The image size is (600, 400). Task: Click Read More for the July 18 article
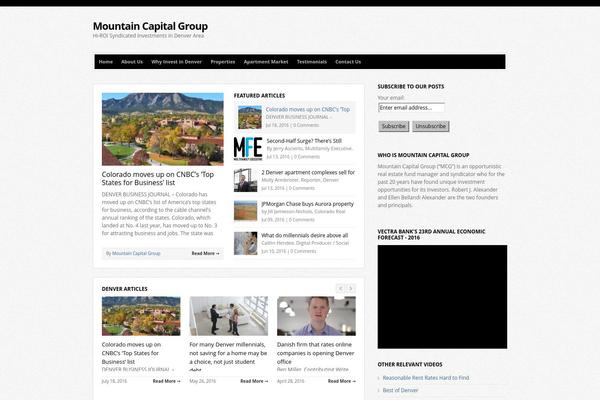(x=166, y=381)
